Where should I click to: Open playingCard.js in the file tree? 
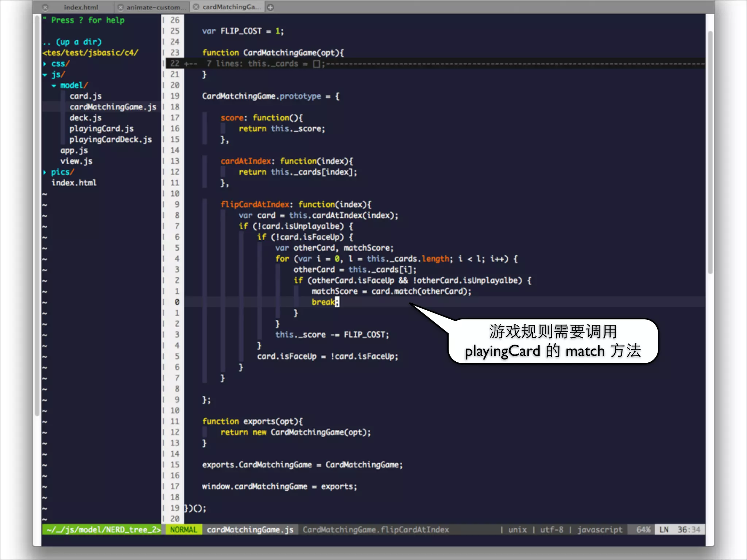click(102, 129)
